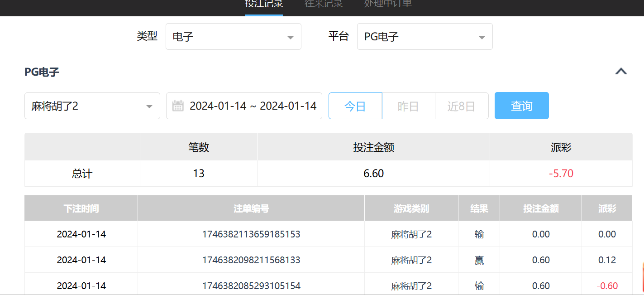
Task: Click the red -5.70 total payout
Action: point(561,174)
